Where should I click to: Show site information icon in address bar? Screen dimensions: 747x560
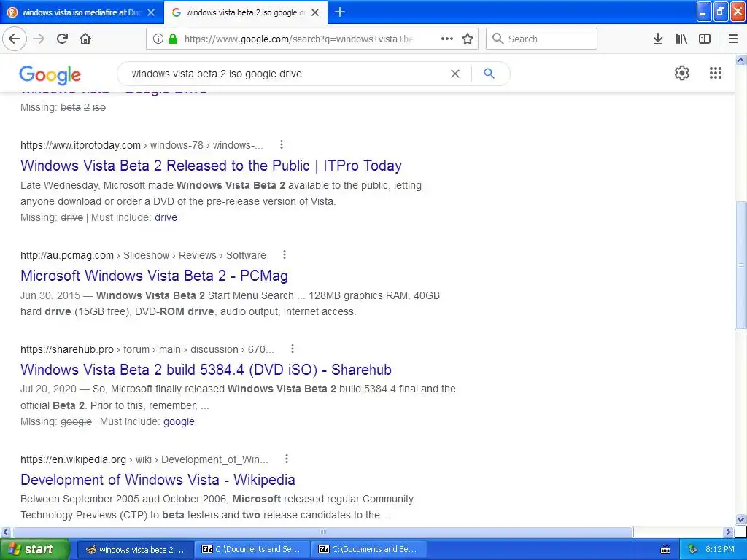coord(158,39)
